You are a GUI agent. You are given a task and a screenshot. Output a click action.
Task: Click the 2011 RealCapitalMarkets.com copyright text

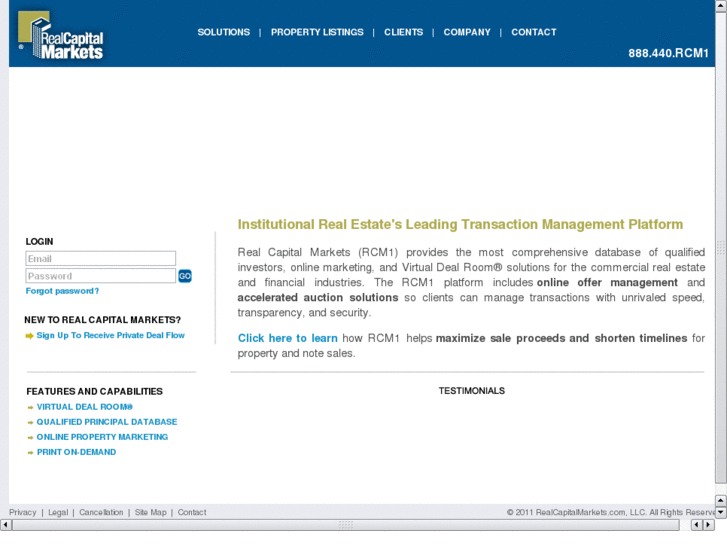[x=610, y=512]
